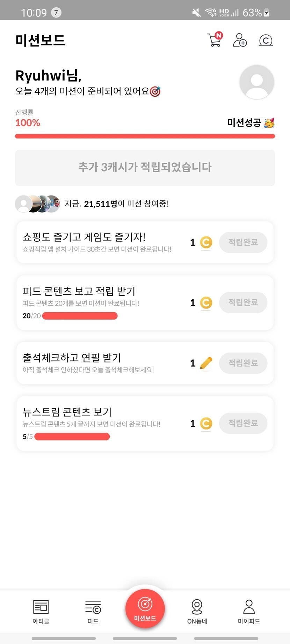Screen dimensions: 290x644
Task: Tap the pencil reward icon
Action: pos(206,363)
